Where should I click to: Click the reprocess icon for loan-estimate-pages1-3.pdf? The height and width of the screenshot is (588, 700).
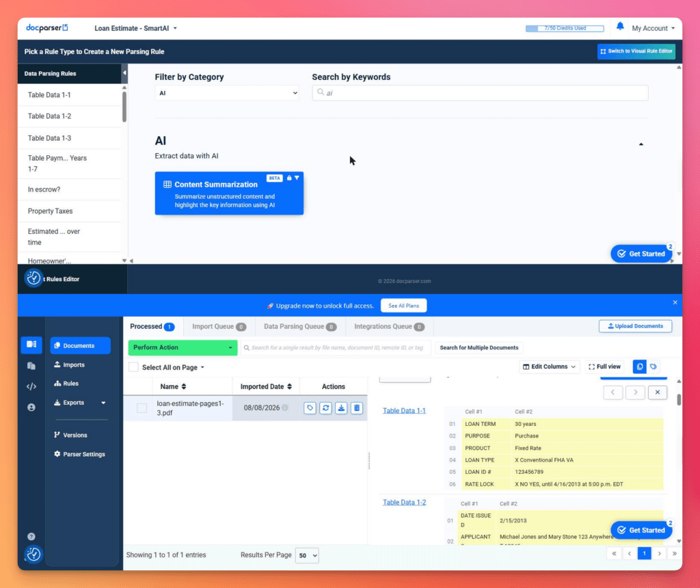tap(325, 407)
